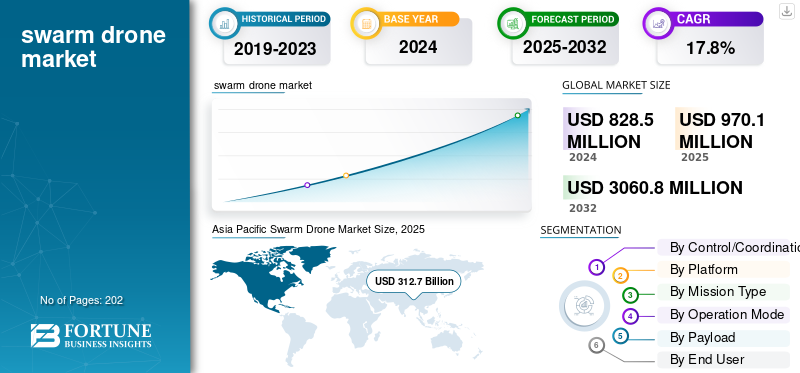Select segmentation number 6 circle

596,345
